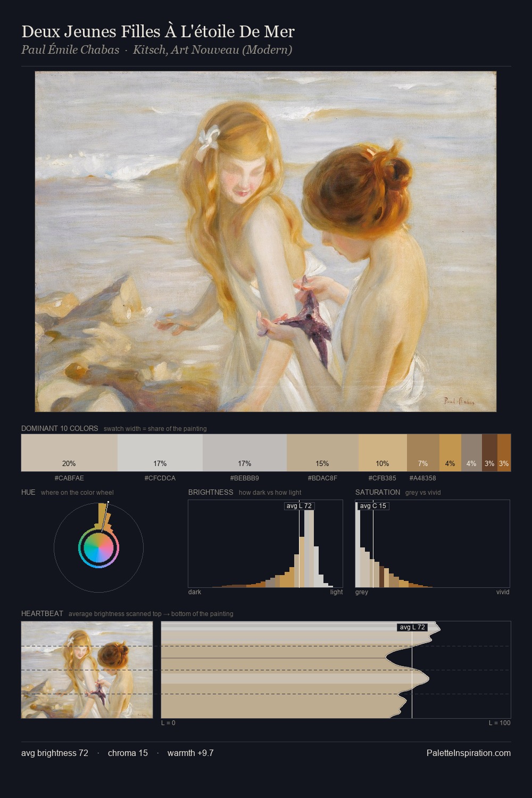Click the avg L 72 label in brightness histogram
532x798 pixels.
click(299, 506)
